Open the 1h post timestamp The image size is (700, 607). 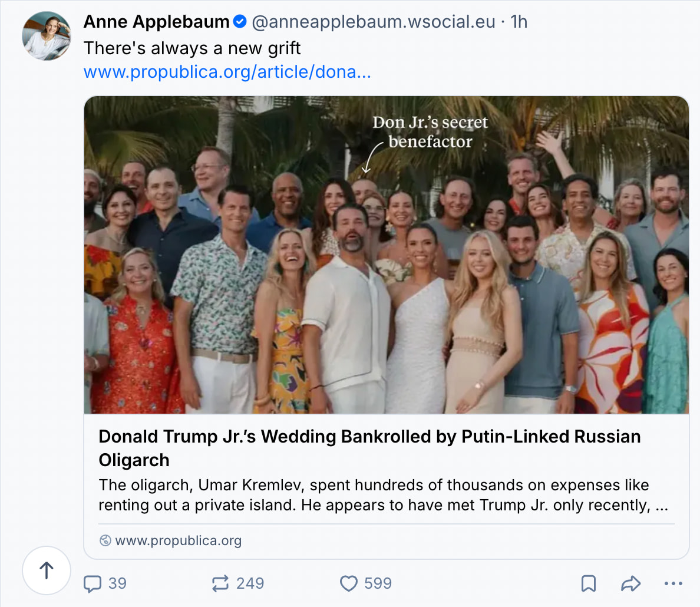[x=519, y=21]
